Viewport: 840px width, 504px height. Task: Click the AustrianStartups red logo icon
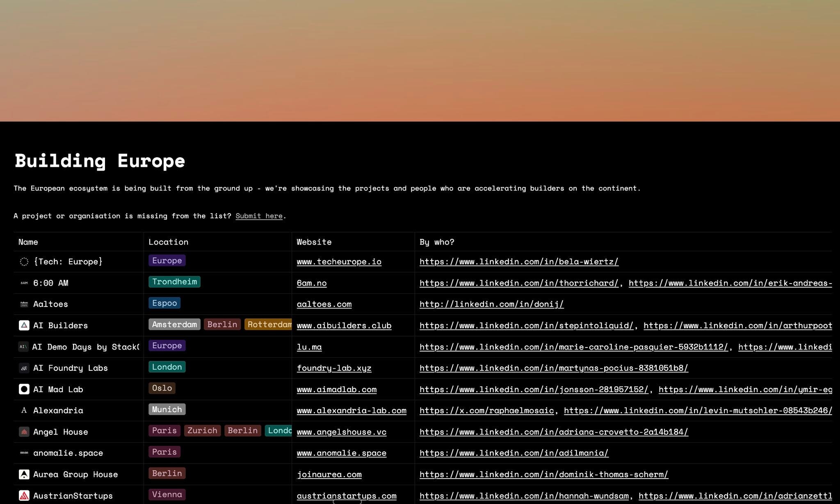24,496
